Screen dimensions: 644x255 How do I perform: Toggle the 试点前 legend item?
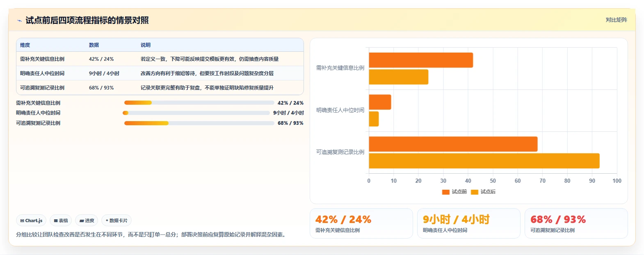pyautogui.click(x=454, y=192)
